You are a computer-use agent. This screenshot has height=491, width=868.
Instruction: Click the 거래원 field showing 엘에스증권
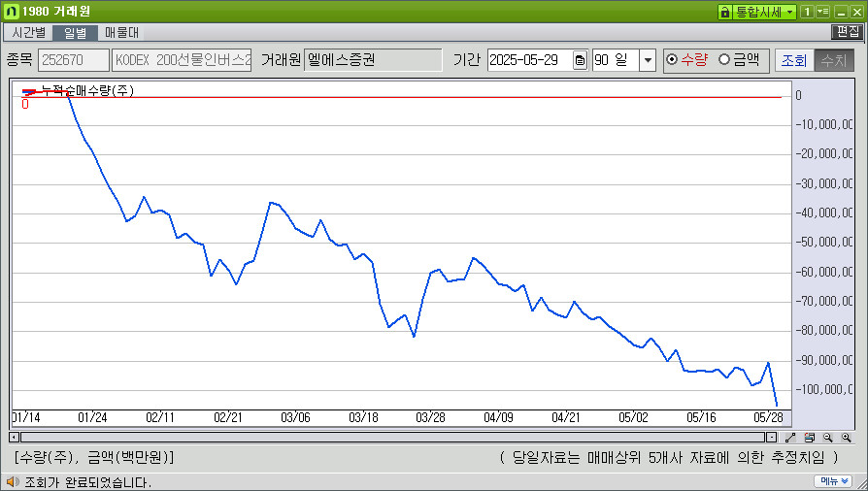pyautogui.click(x=373, y=60)
